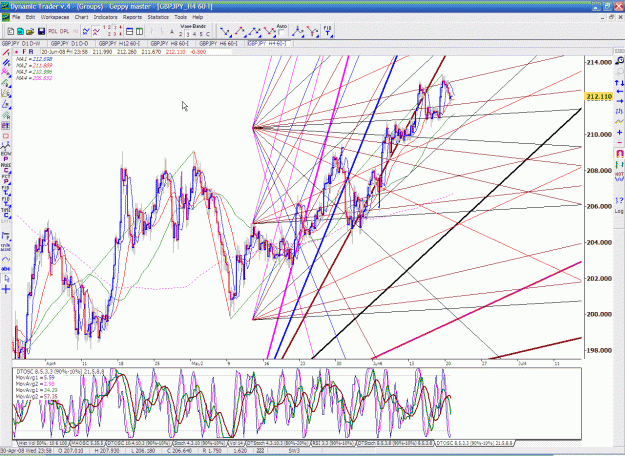Select Wave Bands level 4
625x456 pixels.
(x=194, y=34)
